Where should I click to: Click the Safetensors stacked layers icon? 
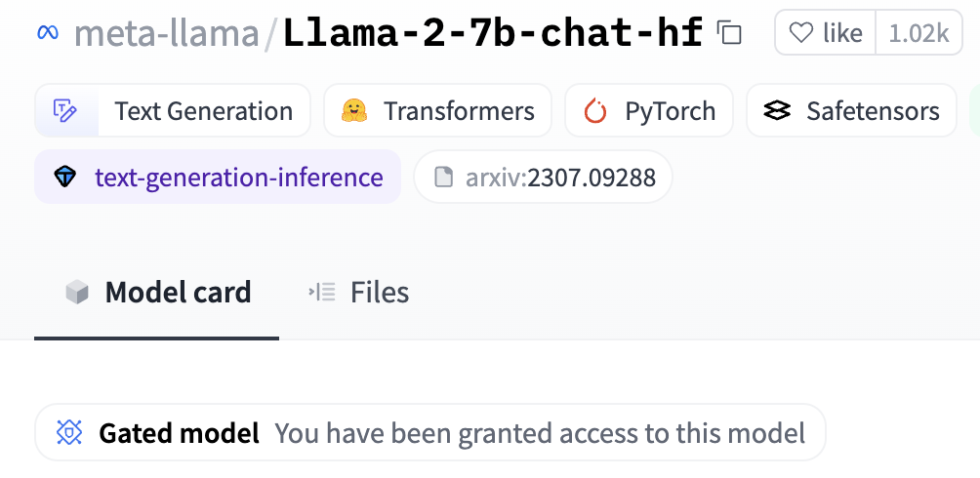[x=777, y=111]
